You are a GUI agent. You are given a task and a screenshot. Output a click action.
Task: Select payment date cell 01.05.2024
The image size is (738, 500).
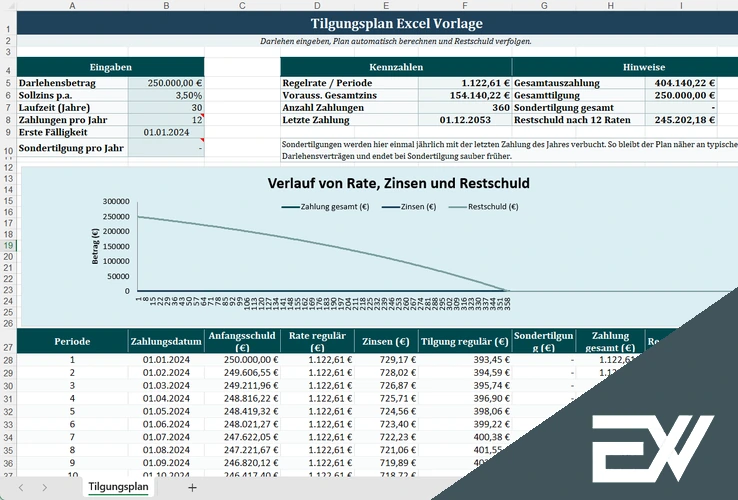tap(166, 411)
